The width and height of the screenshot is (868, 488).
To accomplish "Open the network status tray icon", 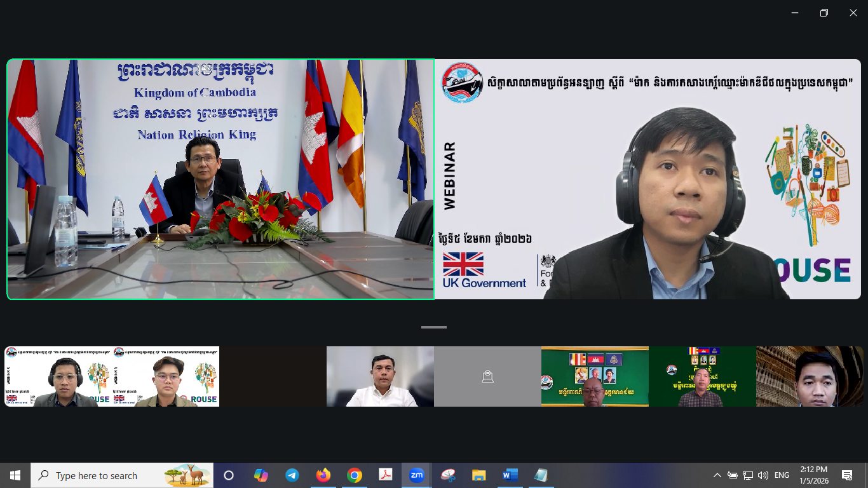I will click(748, 475).
